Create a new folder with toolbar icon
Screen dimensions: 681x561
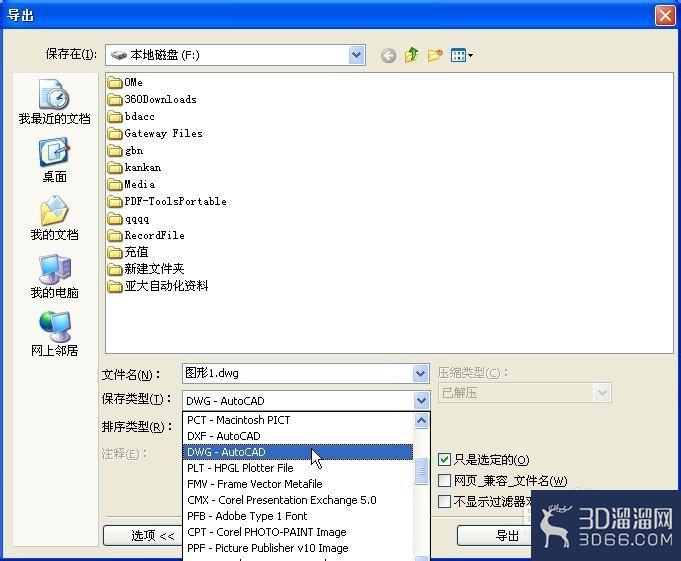pyautogui.click(x=435, y=55)
